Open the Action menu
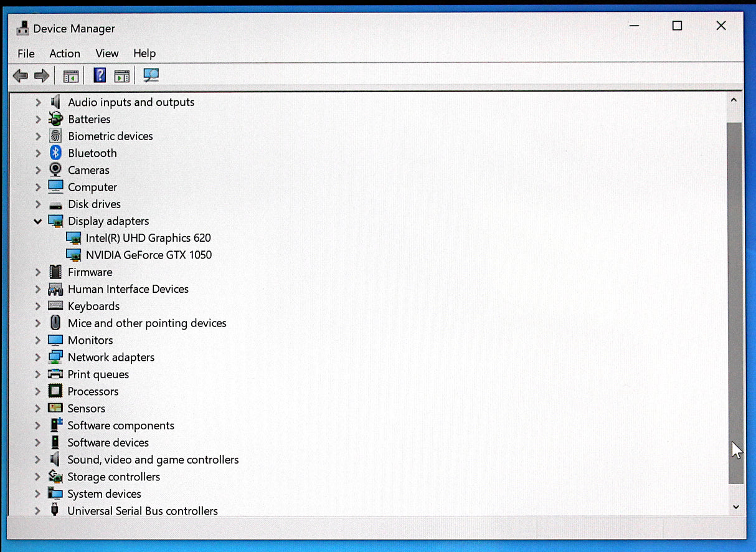Image resolution: width=756 pixels, height=552 pixels. (65, 54)
